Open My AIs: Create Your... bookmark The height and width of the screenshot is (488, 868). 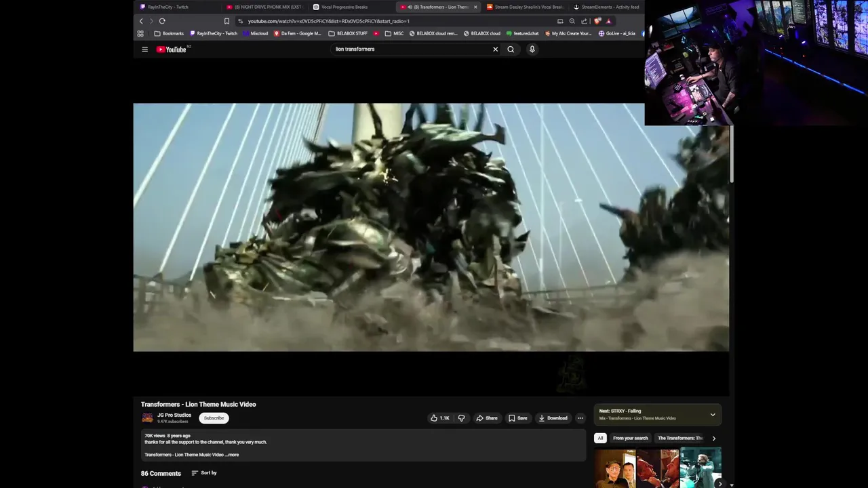coord(569,33)
